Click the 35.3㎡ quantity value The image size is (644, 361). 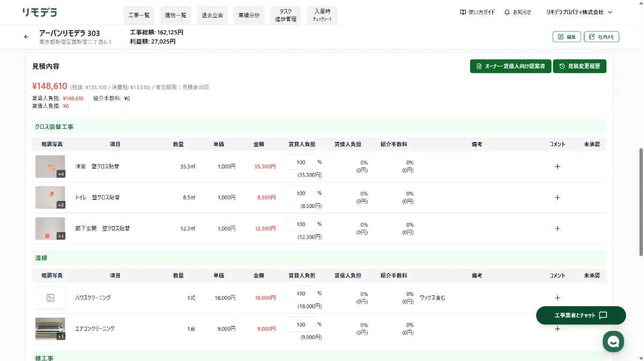click(188, 167)
